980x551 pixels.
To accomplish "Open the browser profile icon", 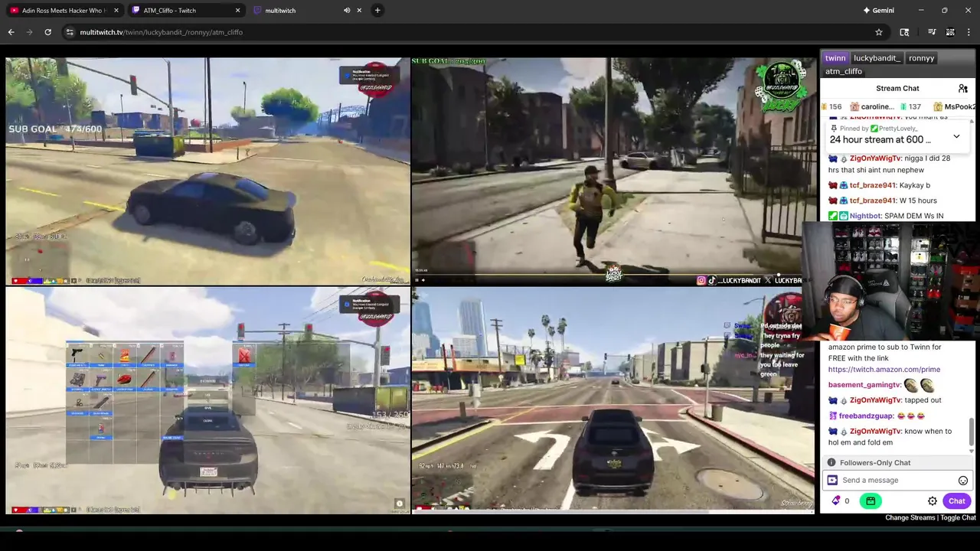I will pos(950,32).
